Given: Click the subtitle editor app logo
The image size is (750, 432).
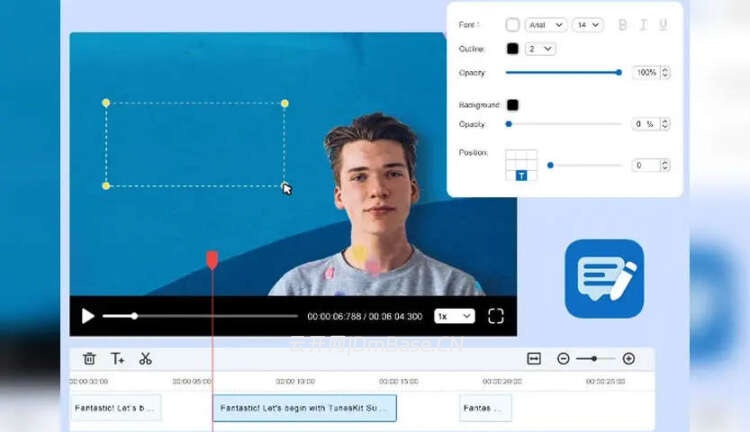Looking at the screenshot, I should point(604,278).
